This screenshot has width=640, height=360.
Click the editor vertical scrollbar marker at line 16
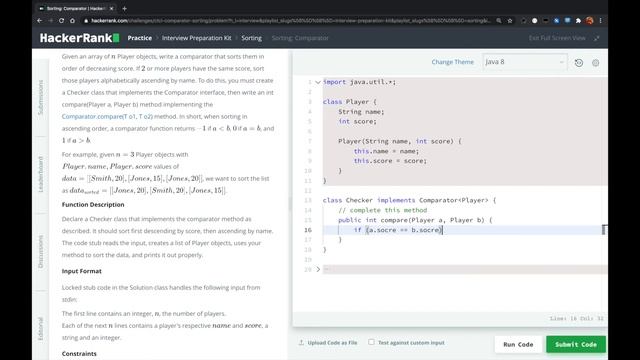(x=604, y=230)
